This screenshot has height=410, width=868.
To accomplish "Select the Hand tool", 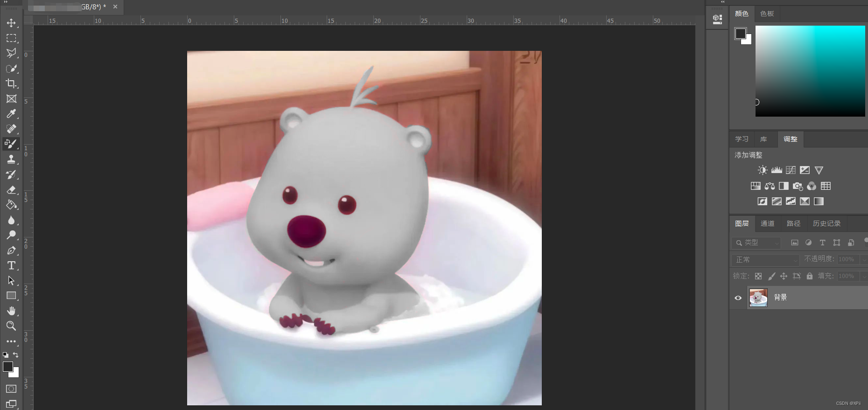I will click(x=11, y=311).
